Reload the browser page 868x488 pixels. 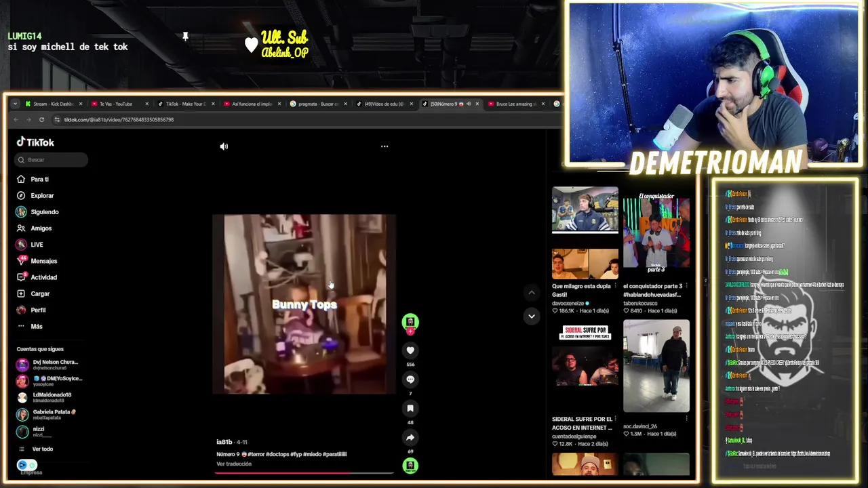tap(41, 120)
